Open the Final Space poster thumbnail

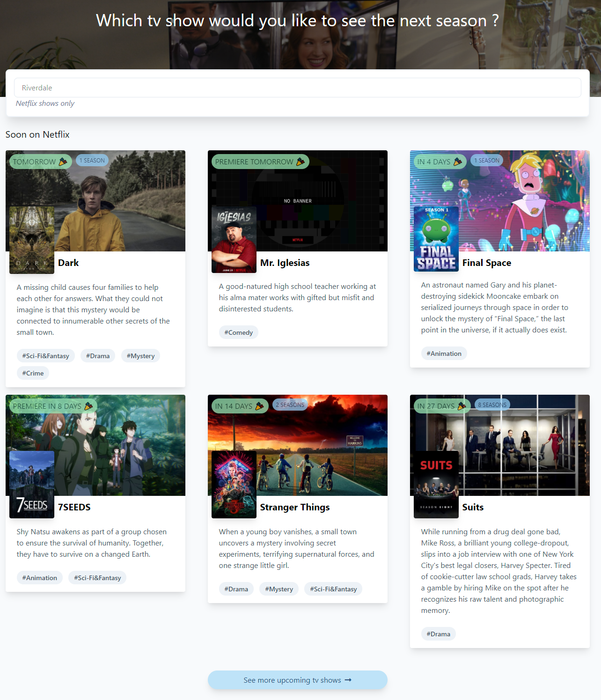(x=436, y=239)
